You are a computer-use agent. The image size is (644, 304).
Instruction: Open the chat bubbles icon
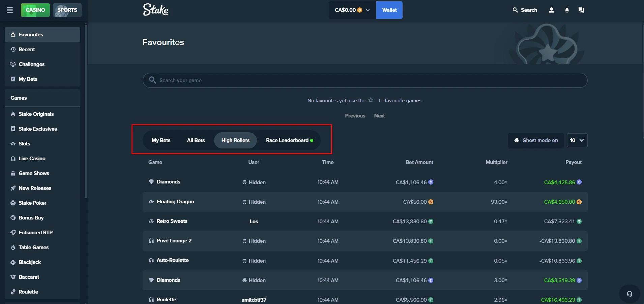pos(581,10)
